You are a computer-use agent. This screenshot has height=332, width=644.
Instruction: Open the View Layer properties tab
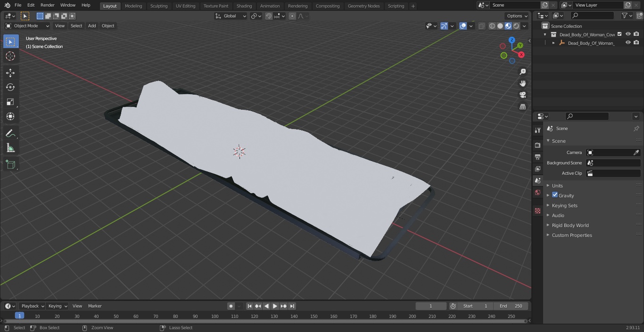[x=537, y=169]
